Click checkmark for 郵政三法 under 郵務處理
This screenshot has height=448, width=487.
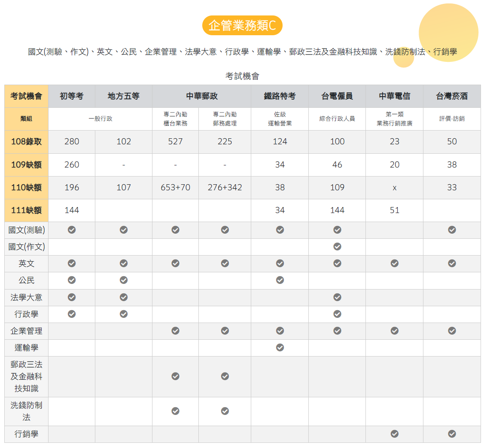coord(225,377)
